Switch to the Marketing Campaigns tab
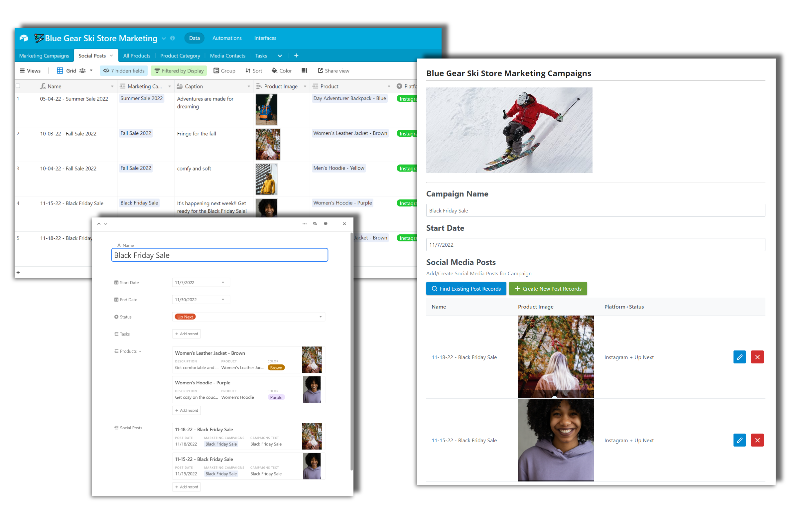This screenshot has width=798, height=532. (x=45, y=56)
